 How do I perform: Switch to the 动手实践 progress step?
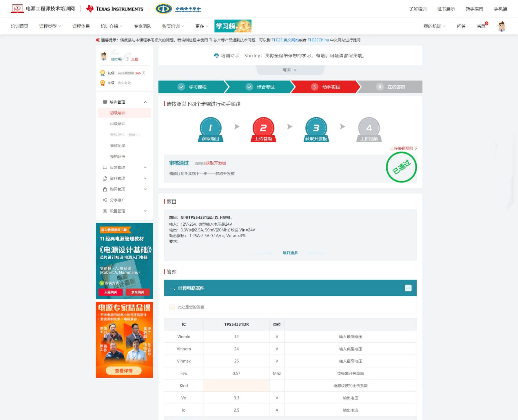click(326, 87)
